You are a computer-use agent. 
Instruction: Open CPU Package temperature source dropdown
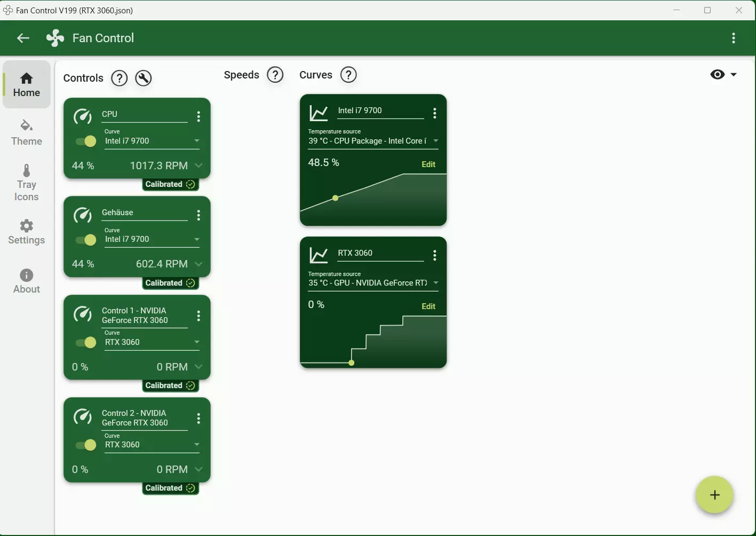pos(373,141)
